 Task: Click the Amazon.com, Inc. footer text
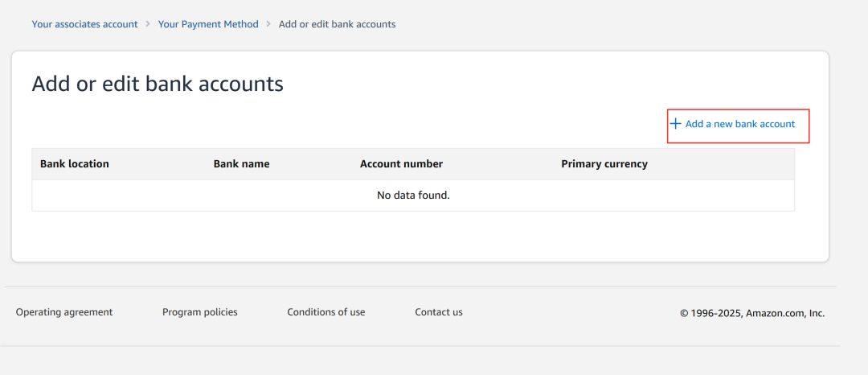(x=785, y=313)
